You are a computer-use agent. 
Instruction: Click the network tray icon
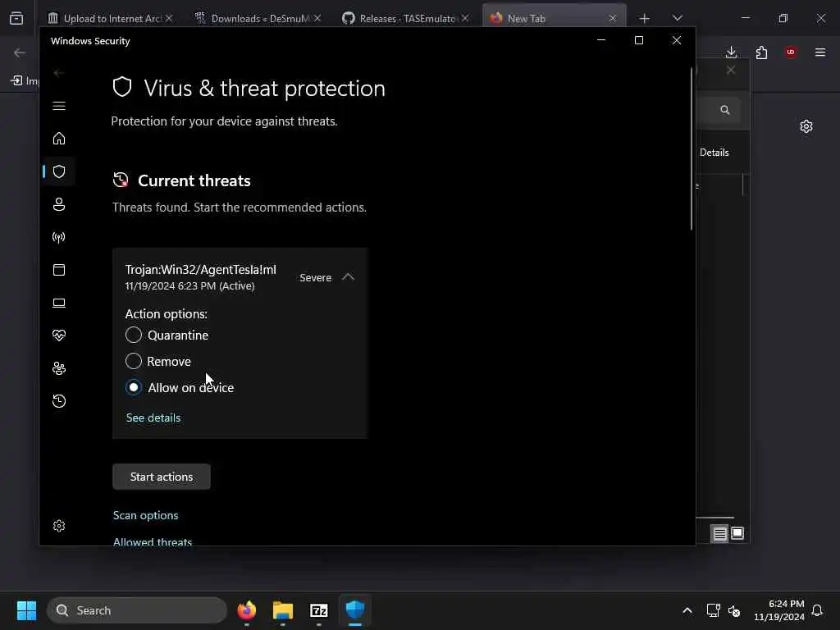713,610
